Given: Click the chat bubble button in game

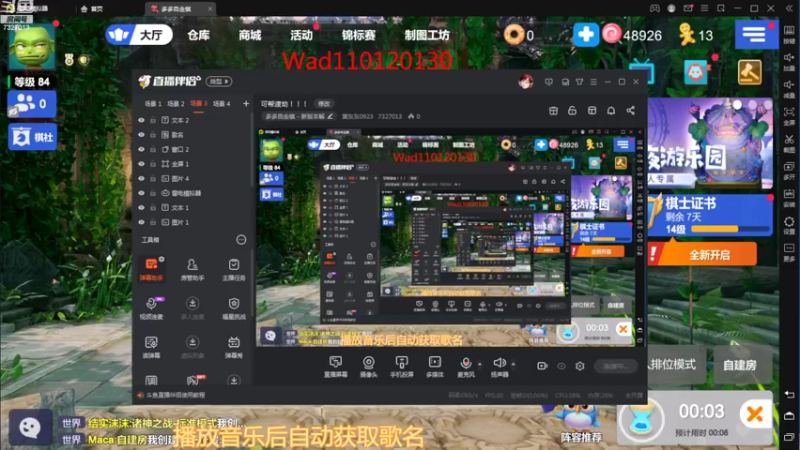Looking at the screenshot, I should [30, 427].
